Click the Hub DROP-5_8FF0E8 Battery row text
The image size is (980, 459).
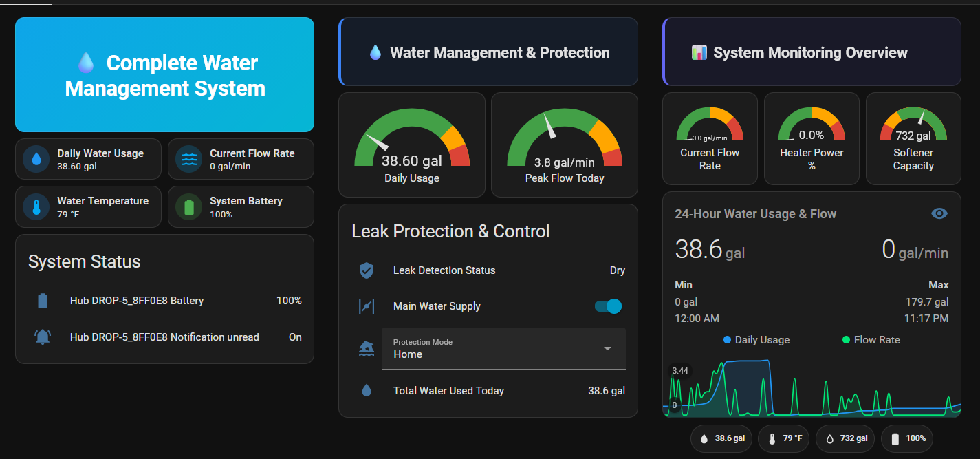[x=137, y=301]
